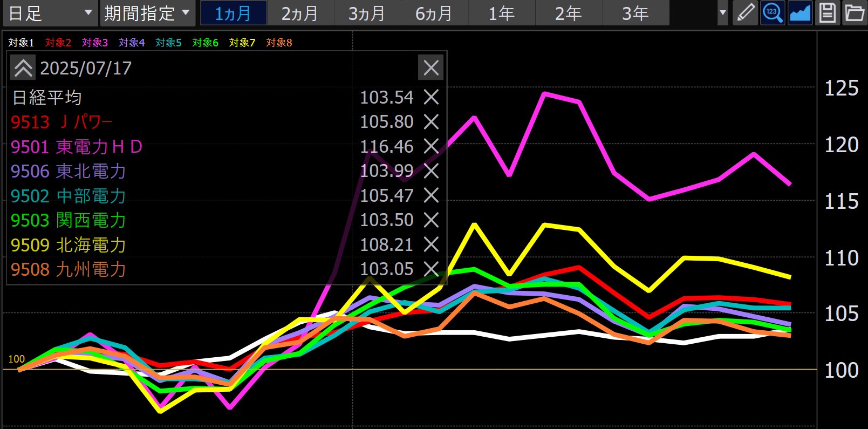The image size is (868, 429).
Task: Remove 日経平均 from comparison
Action: [x=430, y=97]
